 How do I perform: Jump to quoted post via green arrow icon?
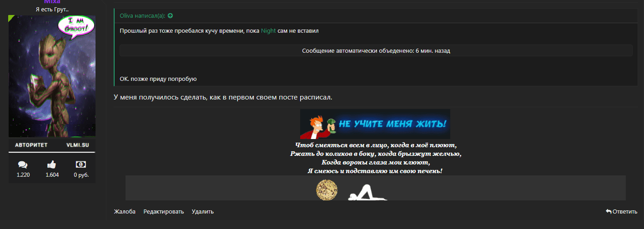[x=171, y=16]
